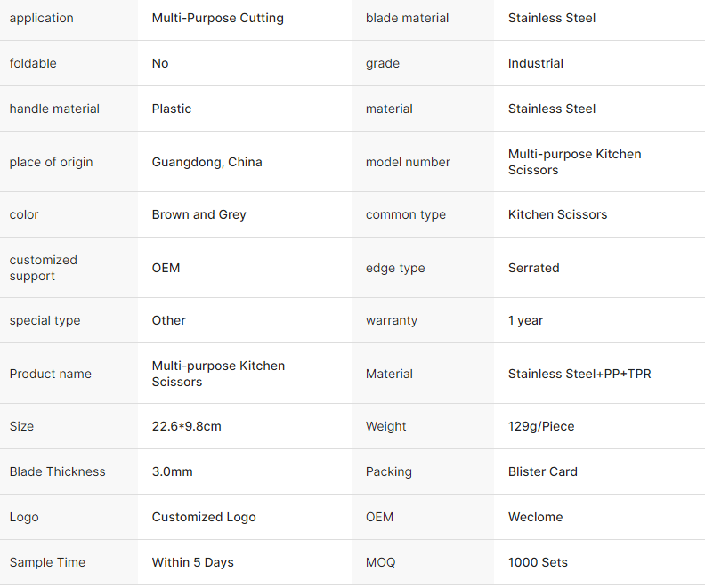Click the "Customized Logo" value
The height and width of the screenshot is (588, 705).
[x=203, y=517]
